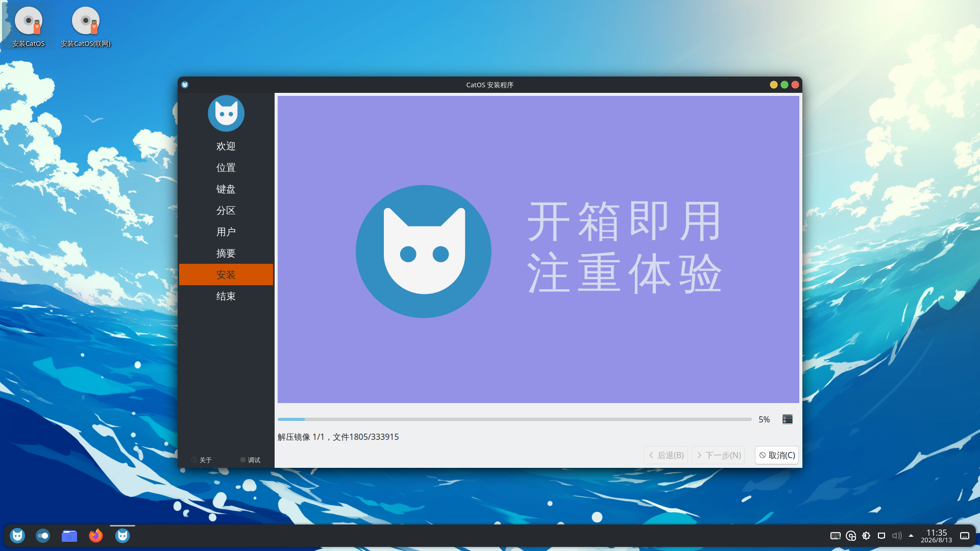Click the installation progress bar
Viewport: 980px width, 551px height.
[x=514, y=419]
